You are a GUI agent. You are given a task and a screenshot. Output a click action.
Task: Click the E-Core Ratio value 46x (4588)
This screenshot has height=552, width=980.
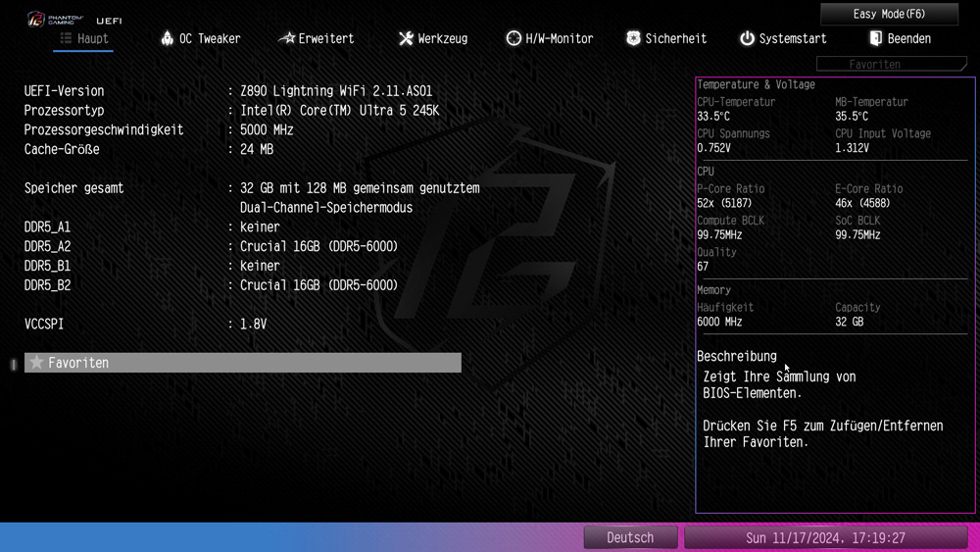(x=862, y=203)
